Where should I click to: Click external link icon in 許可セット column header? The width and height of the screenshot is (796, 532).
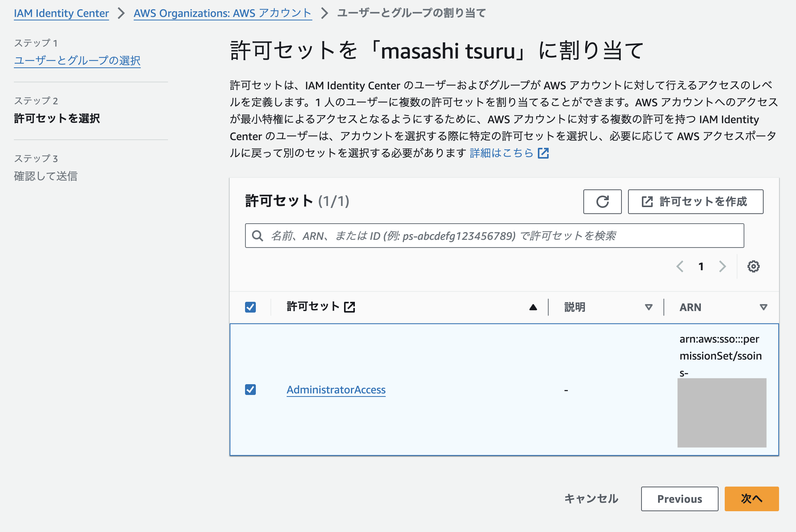tap(349, 307)
